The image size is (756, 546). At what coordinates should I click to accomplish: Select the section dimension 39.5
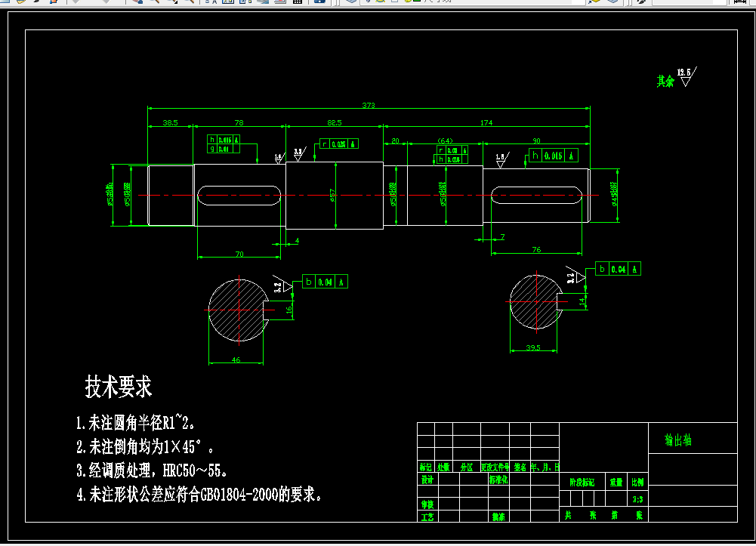click(x=532, y=347)
